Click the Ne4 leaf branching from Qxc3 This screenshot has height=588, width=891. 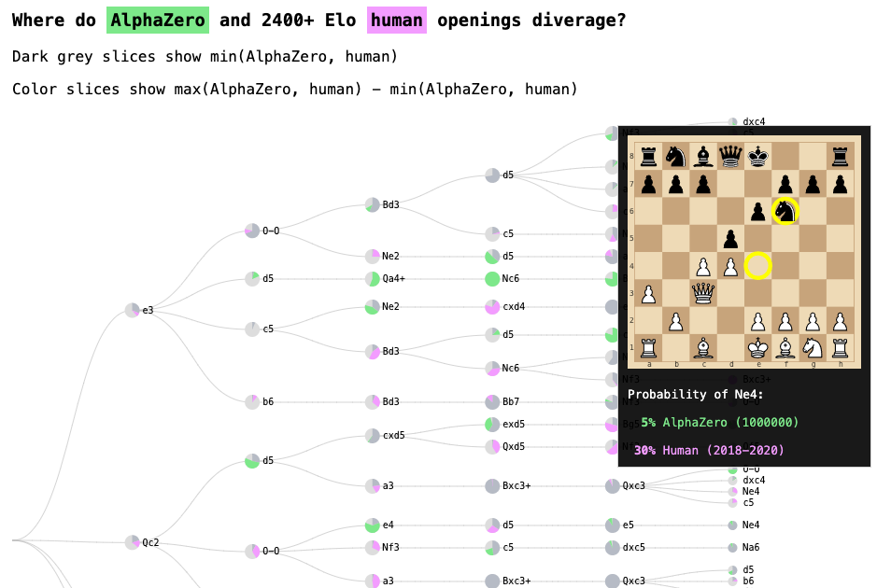[733, 492]
